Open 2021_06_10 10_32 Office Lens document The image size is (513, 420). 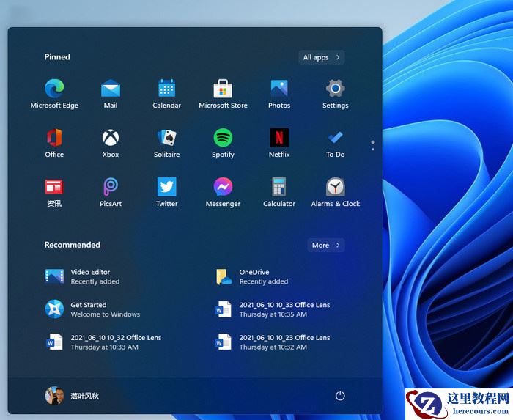click(103, 342)
